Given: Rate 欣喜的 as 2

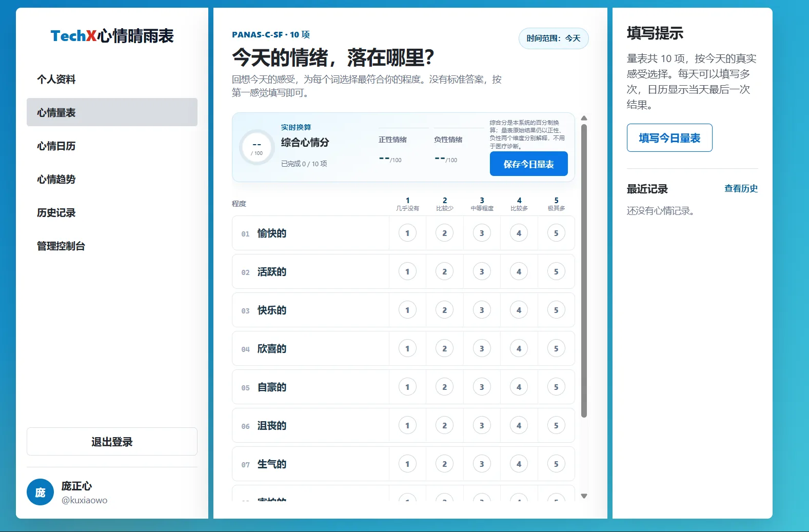Looking at the screenshot, I should click(445, 348).
